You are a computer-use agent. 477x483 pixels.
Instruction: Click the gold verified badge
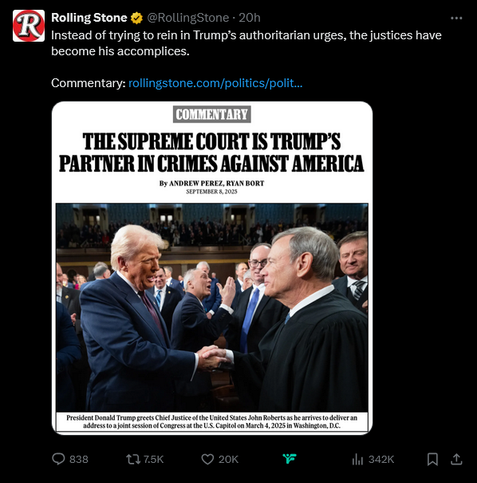[136, 18]
